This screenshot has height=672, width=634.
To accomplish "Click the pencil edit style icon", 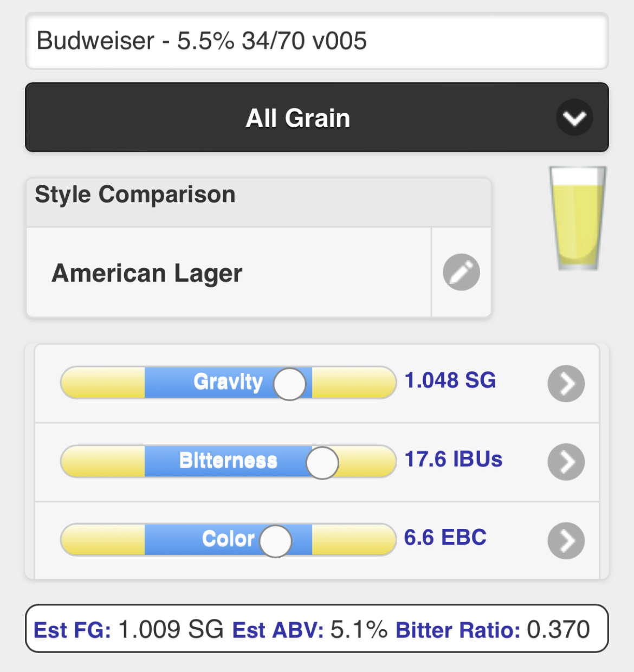I will click(x=461, y=272).
